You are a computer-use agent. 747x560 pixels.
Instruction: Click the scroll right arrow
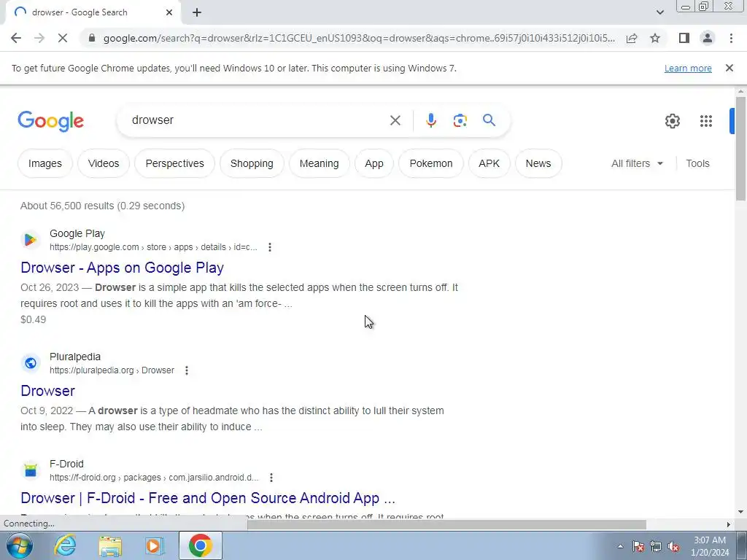pyautogui.click(x=728, y=524)
